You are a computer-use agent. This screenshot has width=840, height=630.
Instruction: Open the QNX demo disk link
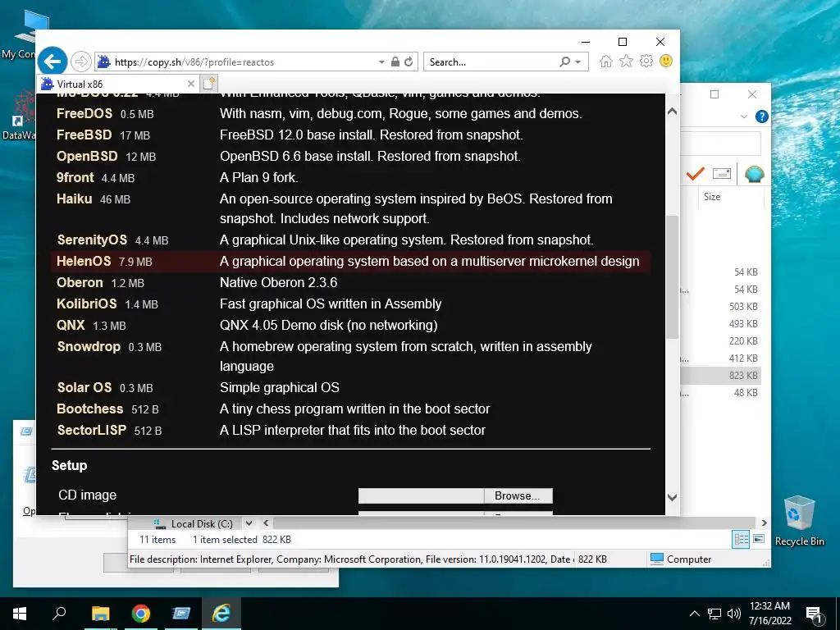point(71,326)
